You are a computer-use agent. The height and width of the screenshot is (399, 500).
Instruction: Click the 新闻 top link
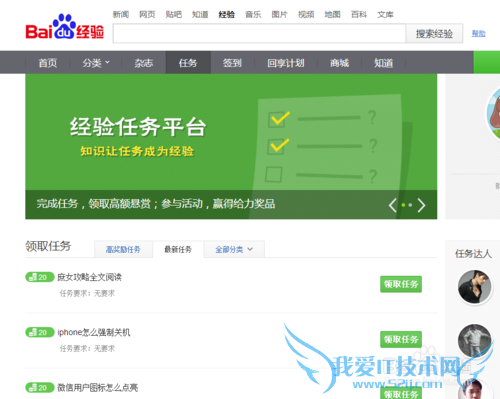pos(121,14)
